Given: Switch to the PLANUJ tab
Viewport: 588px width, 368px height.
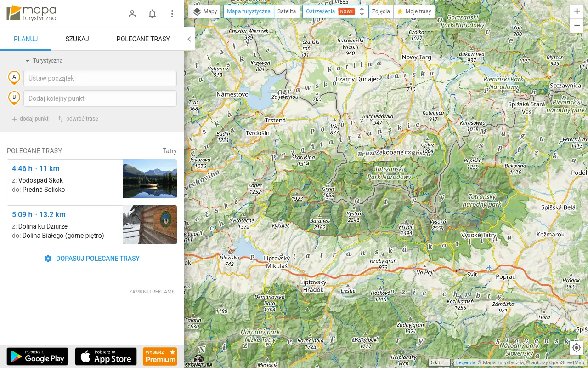Looking at the screenshot, I should coord(26,39).
